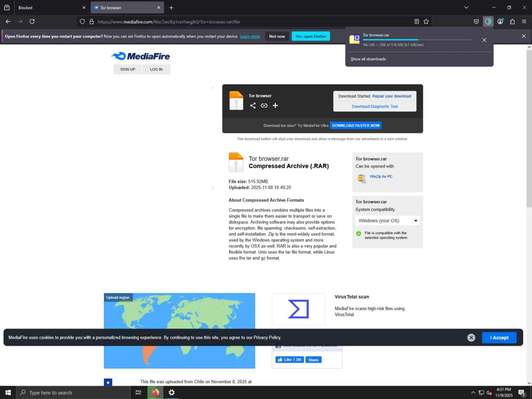532x399 pixels.
Task: Click the LOG IN button
Action: coord(156,69)
